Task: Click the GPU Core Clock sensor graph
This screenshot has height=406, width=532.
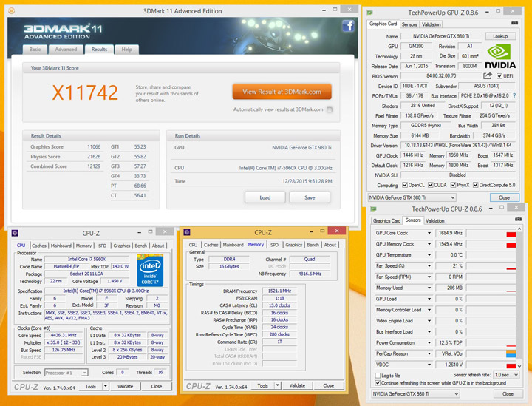Action: (x=491, y=233)
